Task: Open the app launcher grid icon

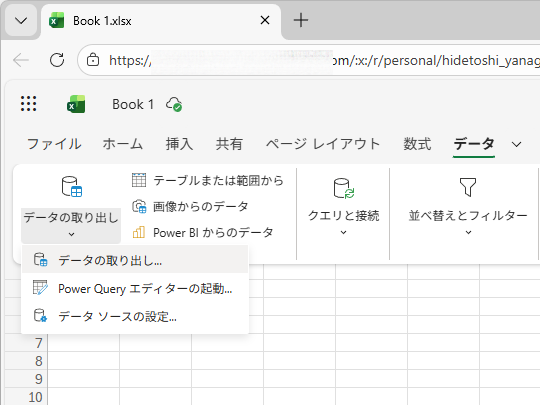Action: [x=28, y=104]
